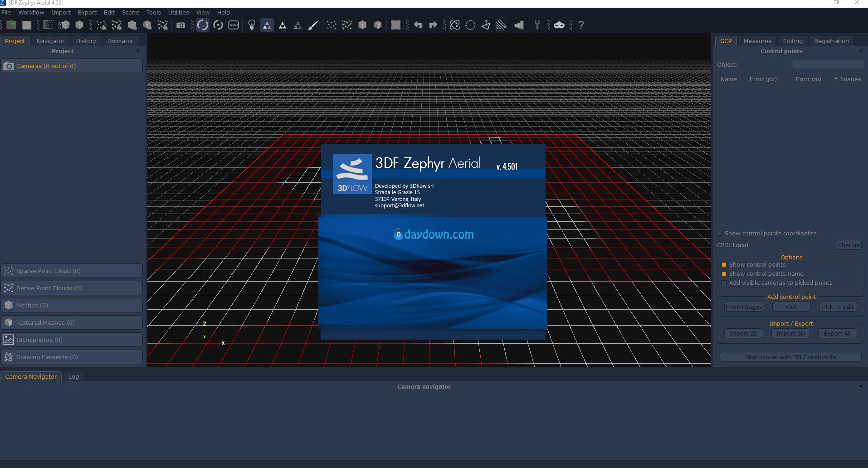Click the wrench options icon
This screenshot has height=468, width=868.
point(537,25)
